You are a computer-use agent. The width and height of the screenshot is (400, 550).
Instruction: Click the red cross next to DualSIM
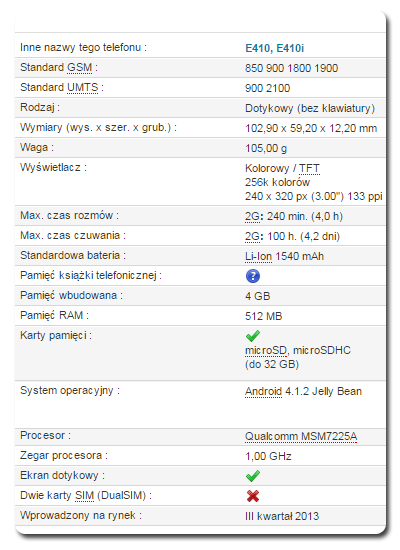pos(253,496)
